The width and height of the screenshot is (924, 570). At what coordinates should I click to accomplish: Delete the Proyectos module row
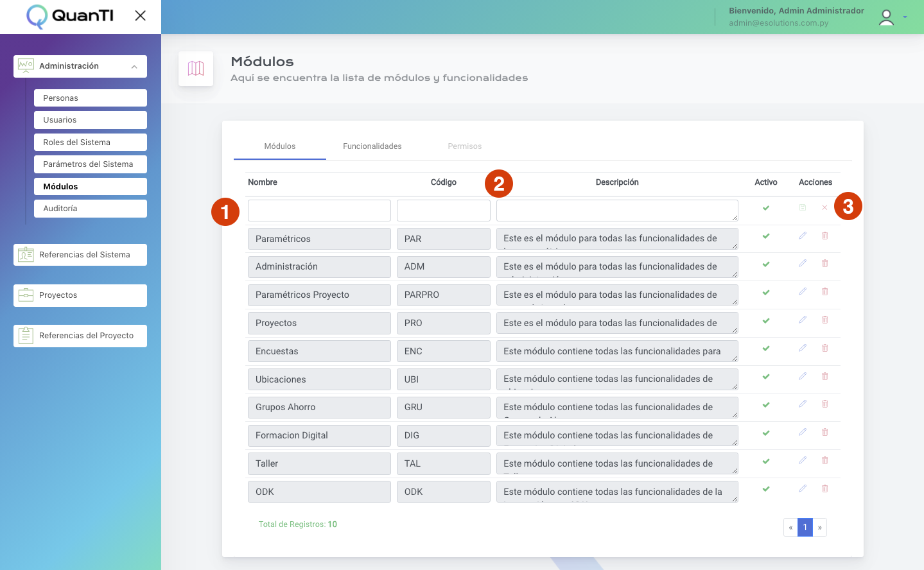(x=825, y=320)
